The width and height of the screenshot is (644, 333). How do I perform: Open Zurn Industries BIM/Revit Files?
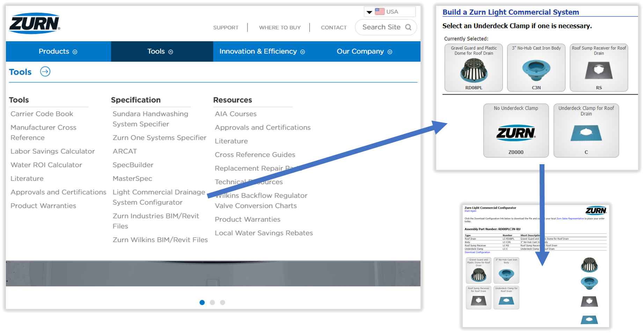pyautogui.click(x=156, y=221)
